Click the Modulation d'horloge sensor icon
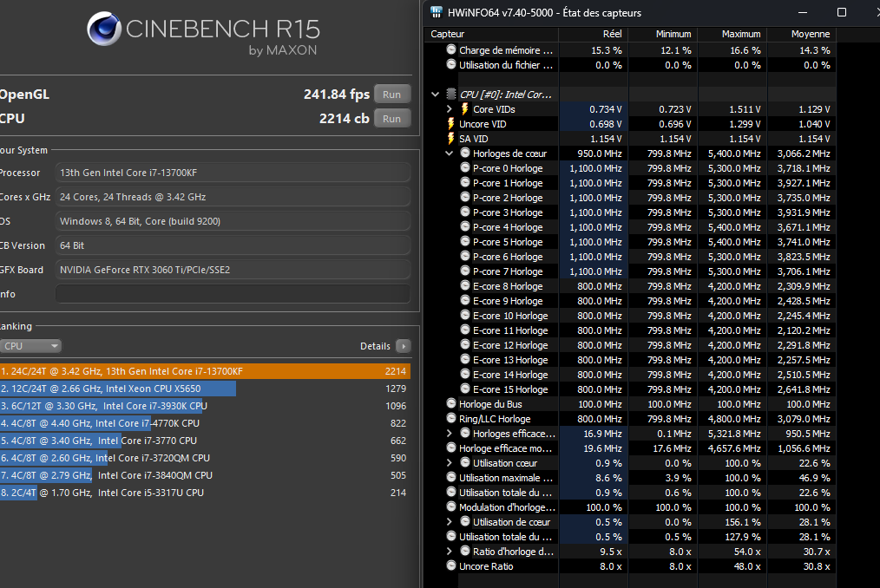The height and width of the screenshot is (588, 880). pyautogui.click(x=451, y=506)
